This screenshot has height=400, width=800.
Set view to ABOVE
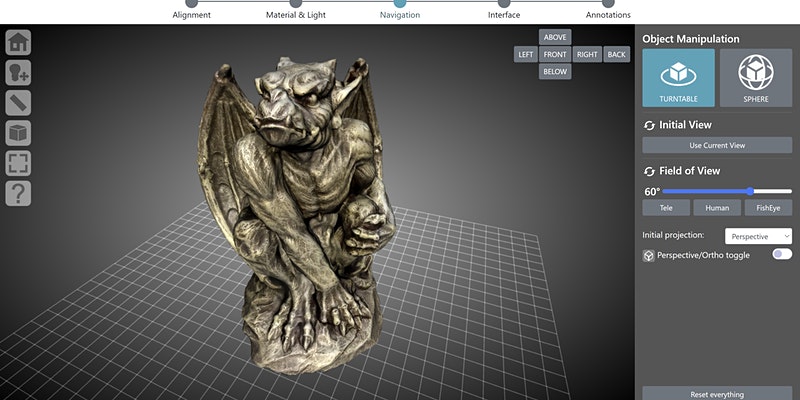[x=555, y=37]
